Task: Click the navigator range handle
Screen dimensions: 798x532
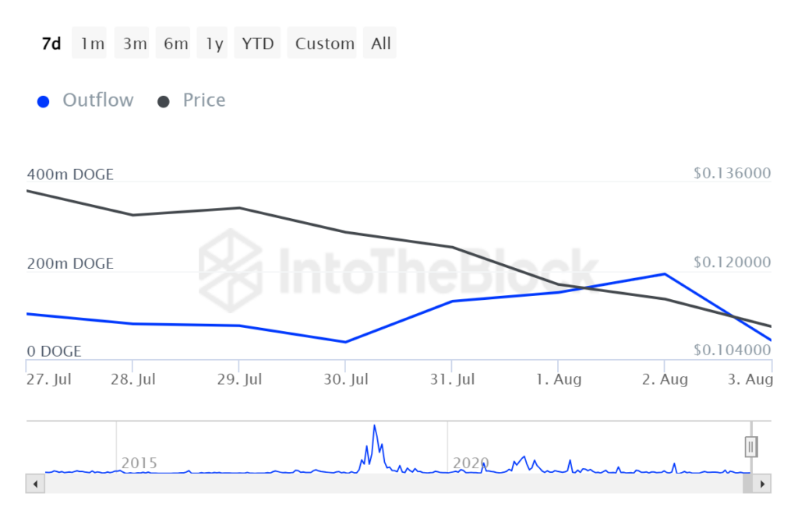Action: coord(751,446)
